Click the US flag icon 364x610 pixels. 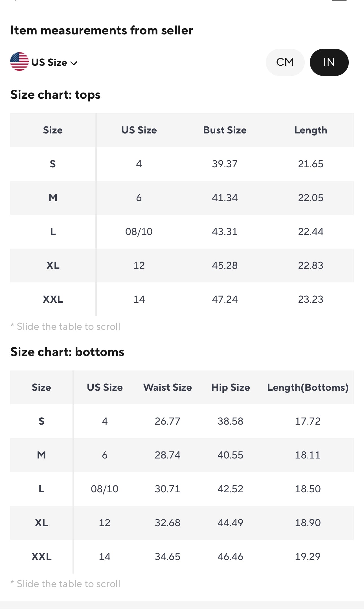pyautogui.click(x=19, y=62)
